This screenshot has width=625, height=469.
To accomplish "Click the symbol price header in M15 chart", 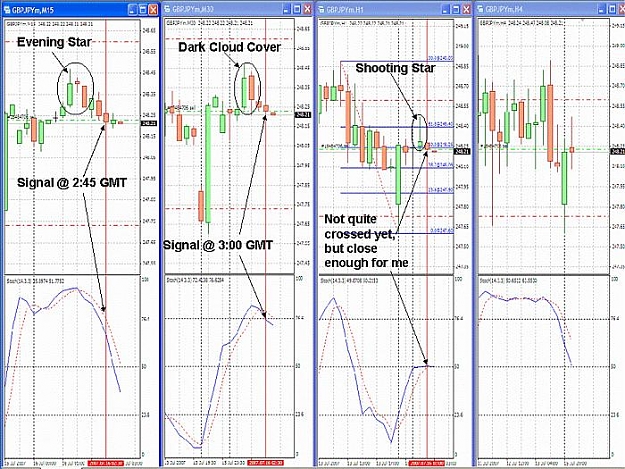I will (50, 24).
